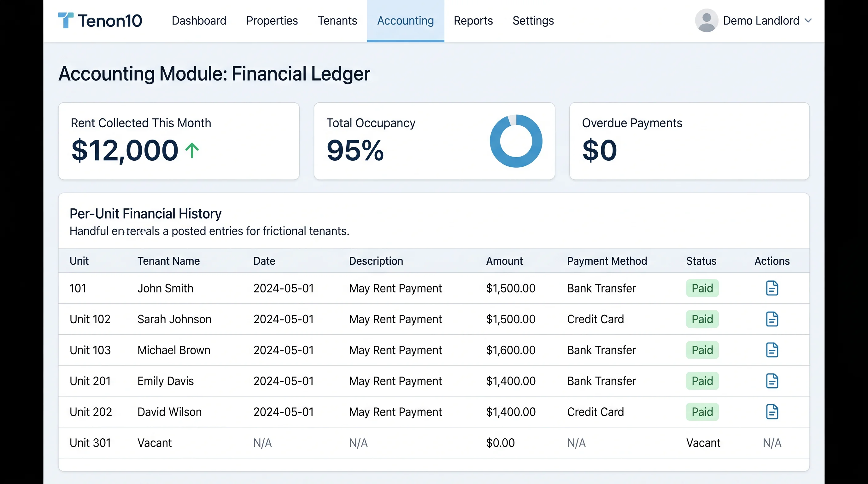
Task: Open document icon for John Smith row
Action: pyautogui.click(x=771, y=288)
